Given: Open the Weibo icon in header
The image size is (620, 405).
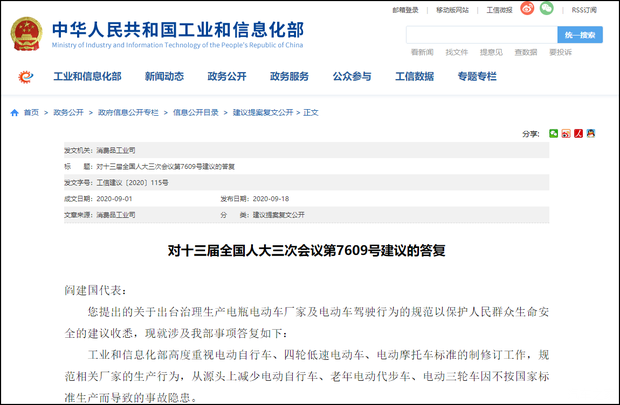Looking at the screenshot, I should click(x=527, y=8).
